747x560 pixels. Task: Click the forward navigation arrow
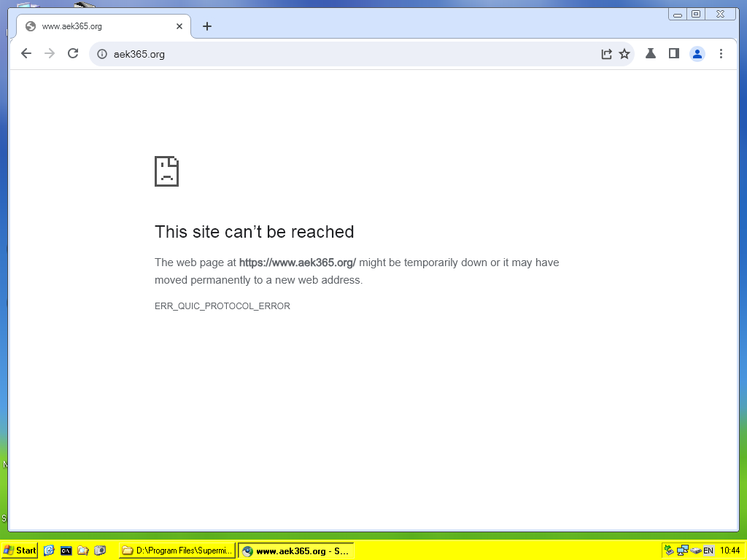[x=50, y=54]
